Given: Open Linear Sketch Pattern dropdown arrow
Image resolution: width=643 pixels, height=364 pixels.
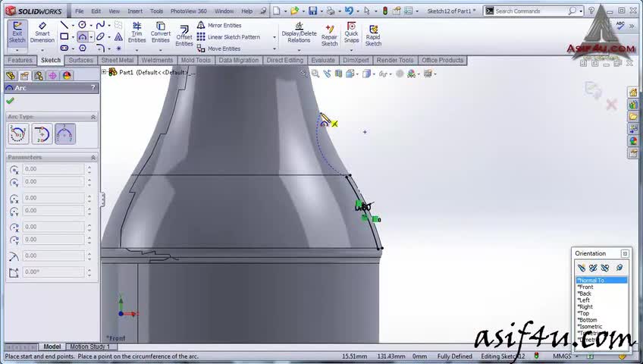Looking at the screenshot, I should [274, 37].
